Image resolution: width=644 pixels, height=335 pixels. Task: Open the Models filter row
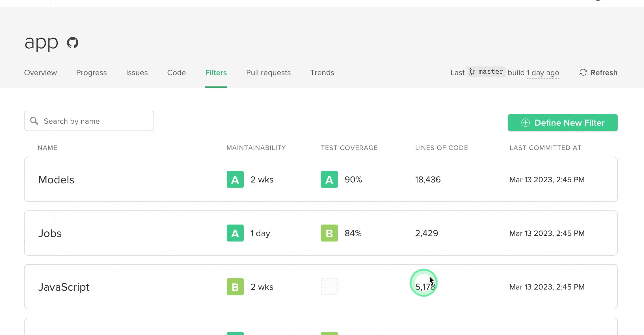click(56, 180)
